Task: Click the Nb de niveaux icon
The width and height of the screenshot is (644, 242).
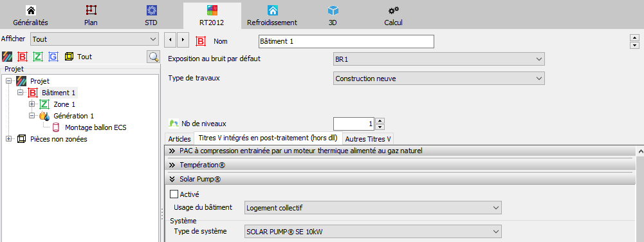Action: click(173, 124)
